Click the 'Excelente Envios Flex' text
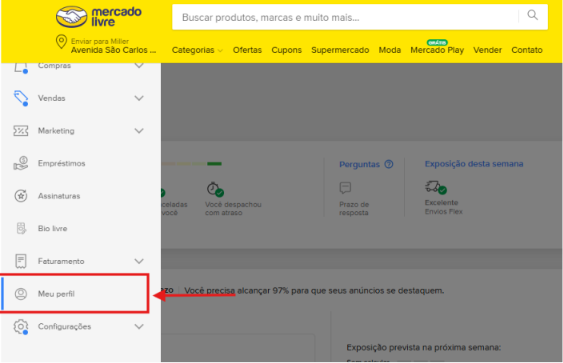 coord(443,207)
